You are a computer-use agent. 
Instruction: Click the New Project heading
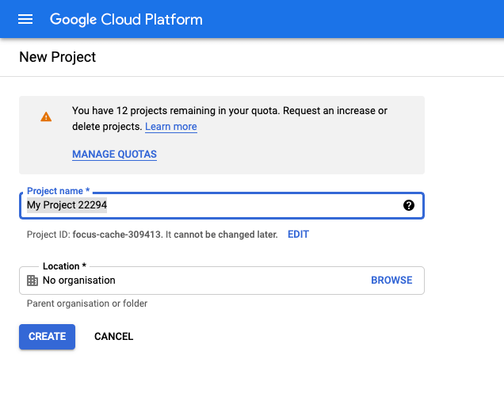pyautogui.click(x=58, y=57)
